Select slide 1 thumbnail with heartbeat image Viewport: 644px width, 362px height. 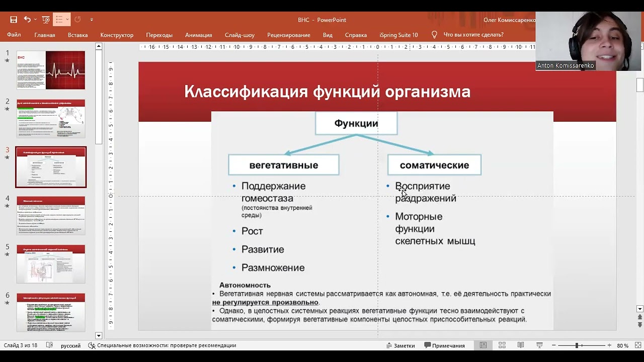(x=51, y=70)
